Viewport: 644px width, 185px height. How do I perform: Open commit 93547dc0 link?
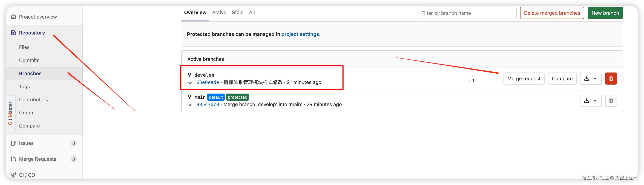208,105
